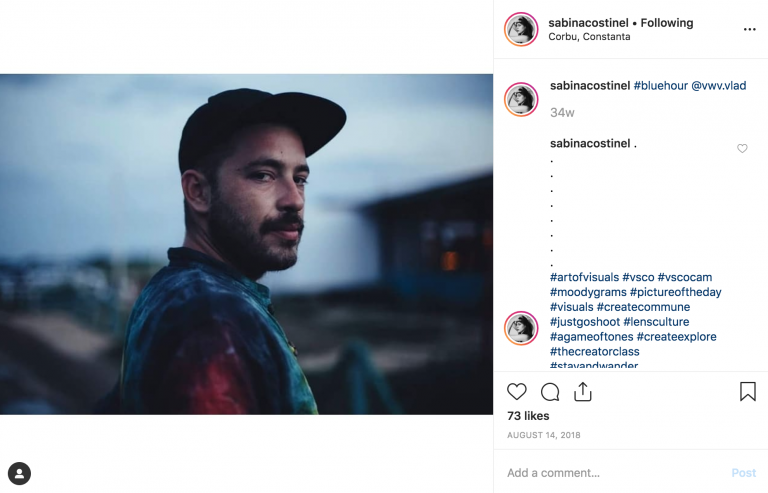Save post with bookmark icon
The image size is (768, 493).
(748, 392)
